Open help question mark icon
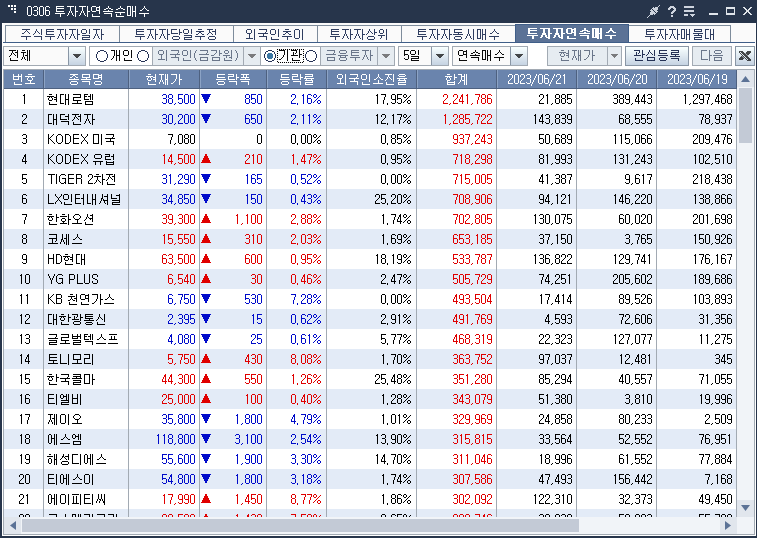Screen dimensions: 757x538 [x=672, y=11]
